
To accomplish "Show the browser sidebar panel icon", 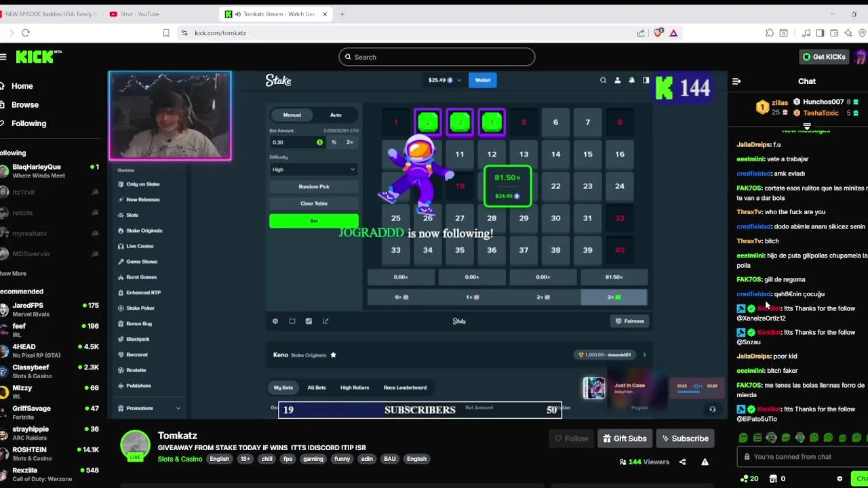I will point(820,33).
